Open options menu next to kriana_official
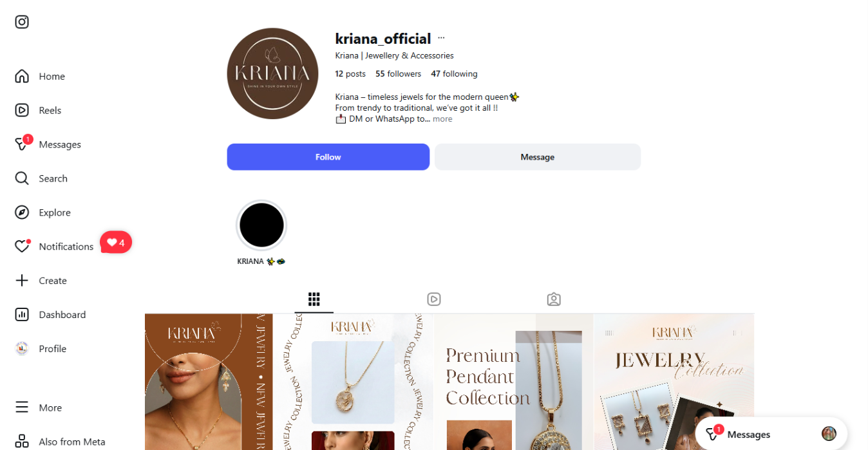Image resolution: width=868 pixels, height=450 pixels. [x=441, y=39]
